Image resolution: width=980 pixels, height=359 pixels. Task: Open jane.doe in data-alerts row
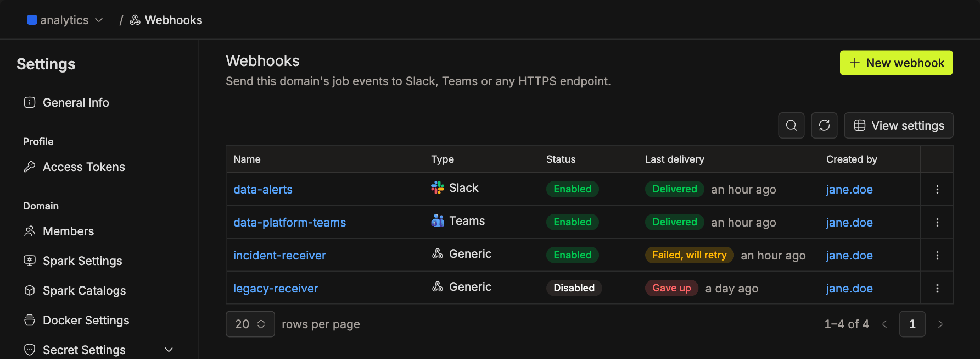click(x=849, y=189)
